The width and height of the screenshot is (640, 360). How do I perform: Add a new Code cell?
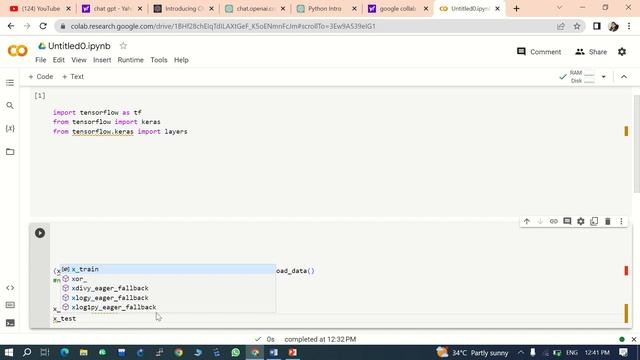pyautogui.click(x=40, y=77)
